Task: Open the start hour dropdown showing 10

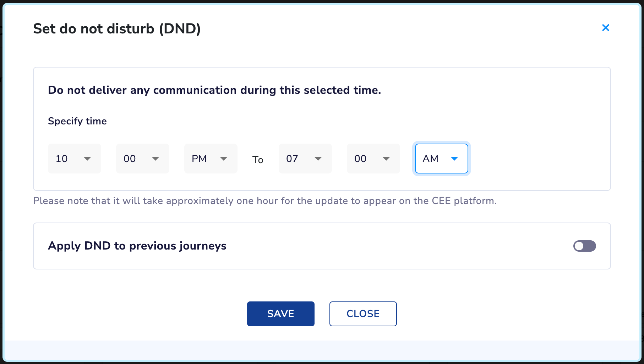Action: point(75,159)
